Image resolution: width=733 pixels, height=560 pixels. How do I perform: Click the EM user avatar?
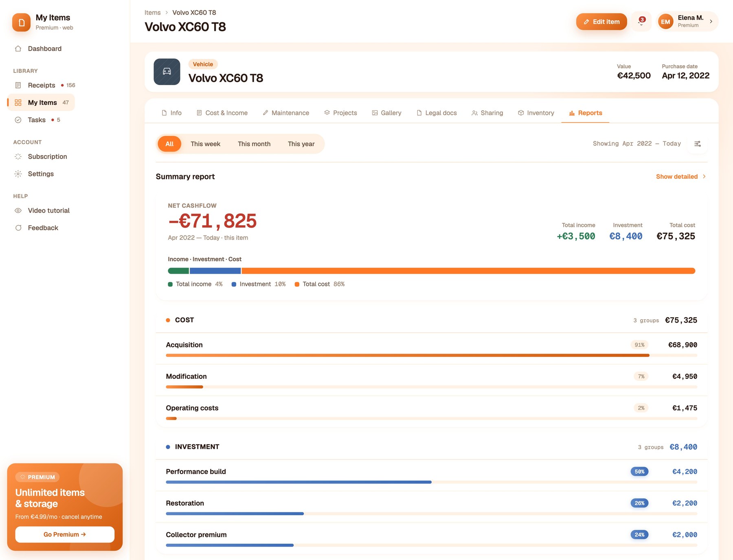pos(666,22)
